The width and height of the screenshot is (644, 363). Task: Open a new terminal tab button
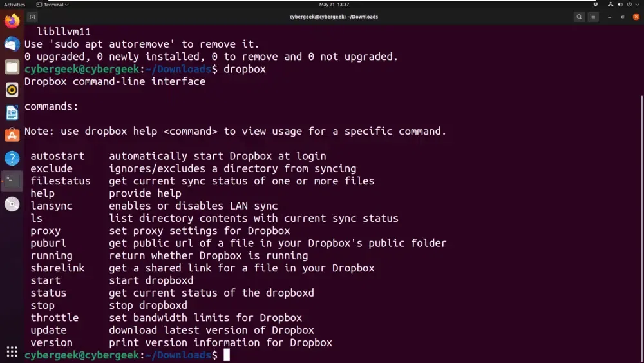[x=32, y=17]
